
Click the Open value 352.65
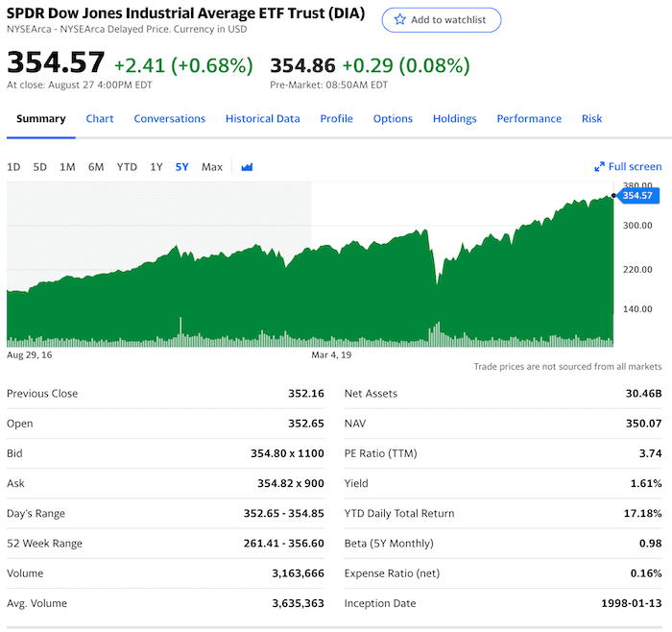[306, 424]
